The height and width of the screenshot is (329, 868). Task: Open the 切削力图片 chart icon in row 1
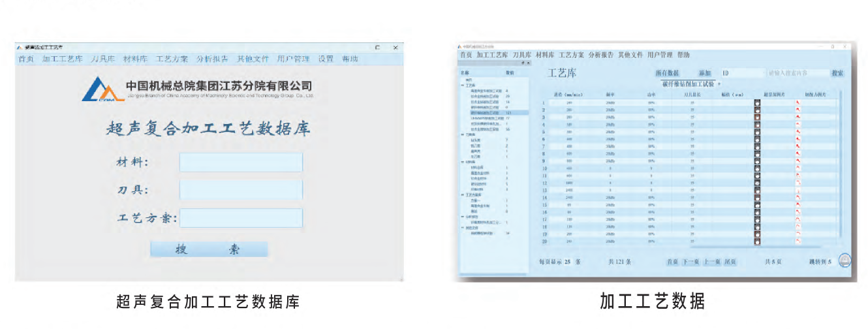click(x=798, y=103)
